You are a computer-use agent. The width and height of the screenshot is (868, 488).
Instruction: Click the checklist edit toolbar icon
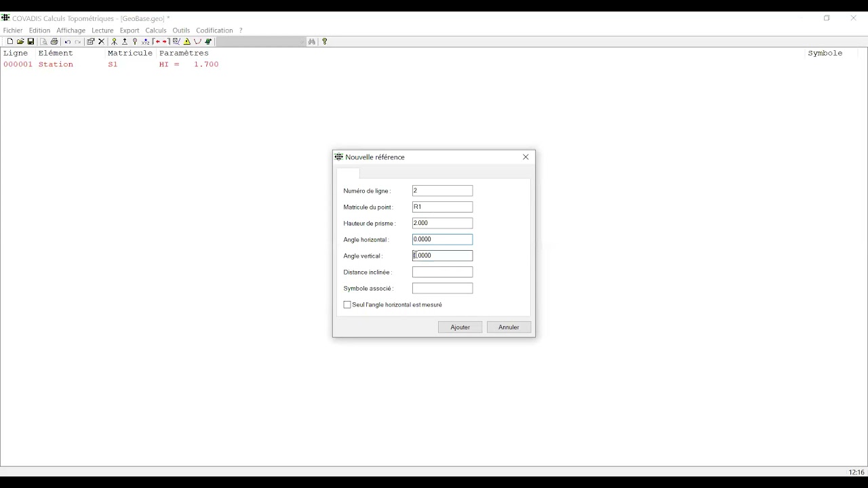tap(176, 41)
